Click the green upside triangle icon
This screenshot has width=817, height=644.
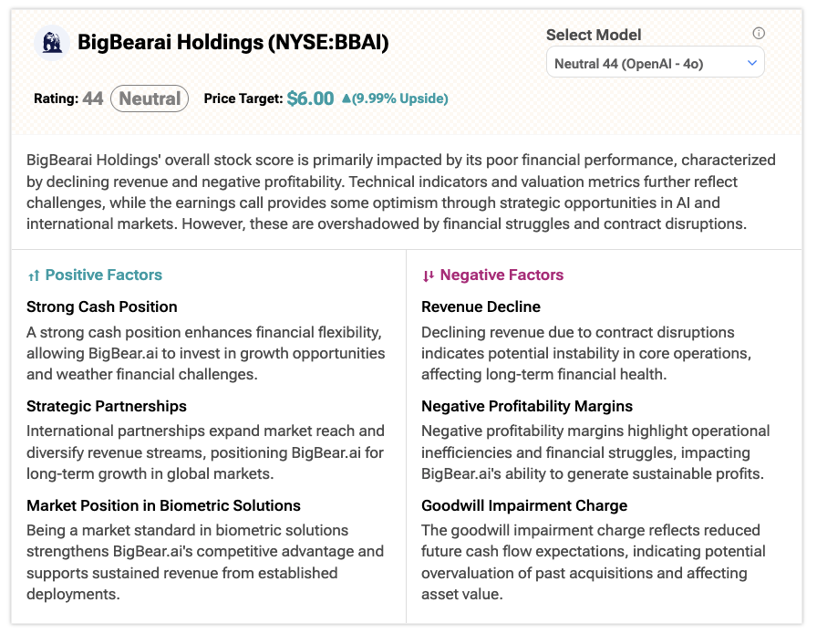point(346,99)
